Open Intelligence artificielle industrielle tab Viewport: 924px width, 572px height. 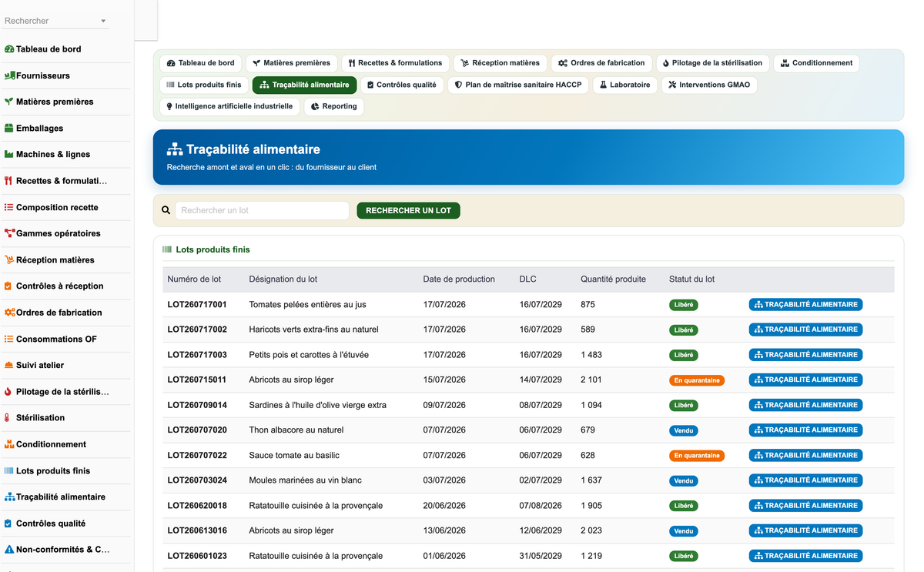point(229,106)
